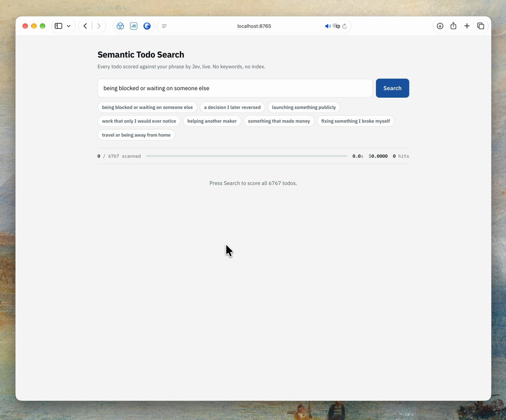Choose "travel or being away from home" suggestion

136,135
